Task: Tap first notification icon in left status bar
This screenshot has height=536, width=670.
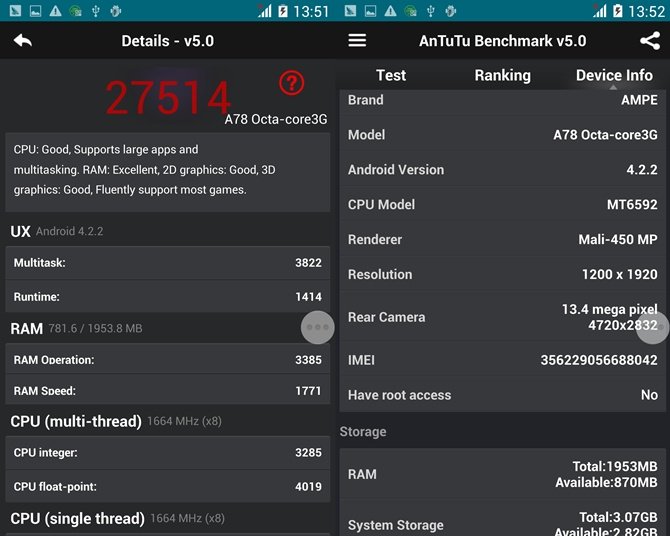Action: point(15,11)
